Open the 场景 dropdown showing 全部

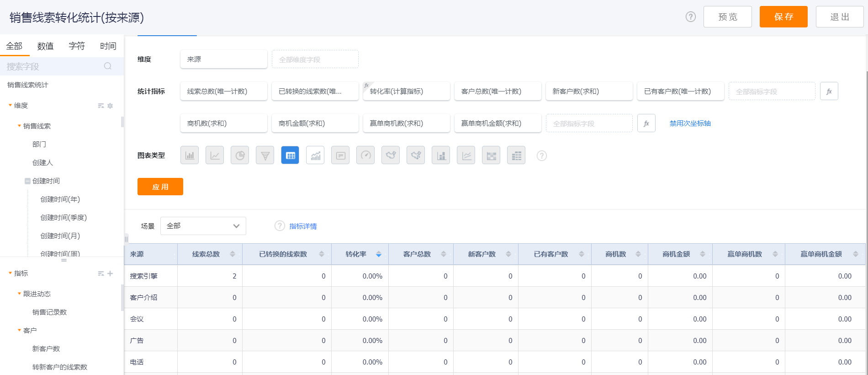click(203, 226)
